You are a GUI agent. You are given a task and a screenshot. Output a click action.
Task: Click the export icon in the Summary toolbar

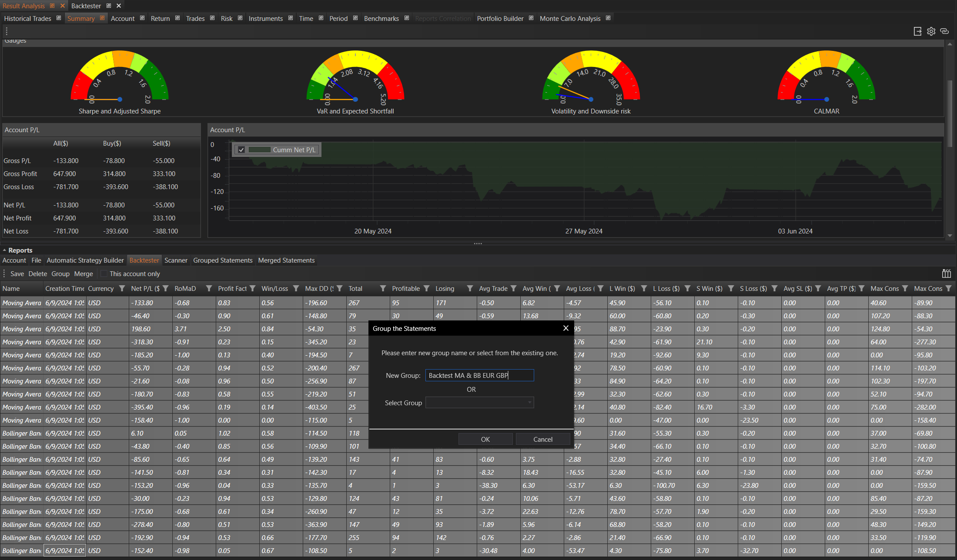[917, 31]
